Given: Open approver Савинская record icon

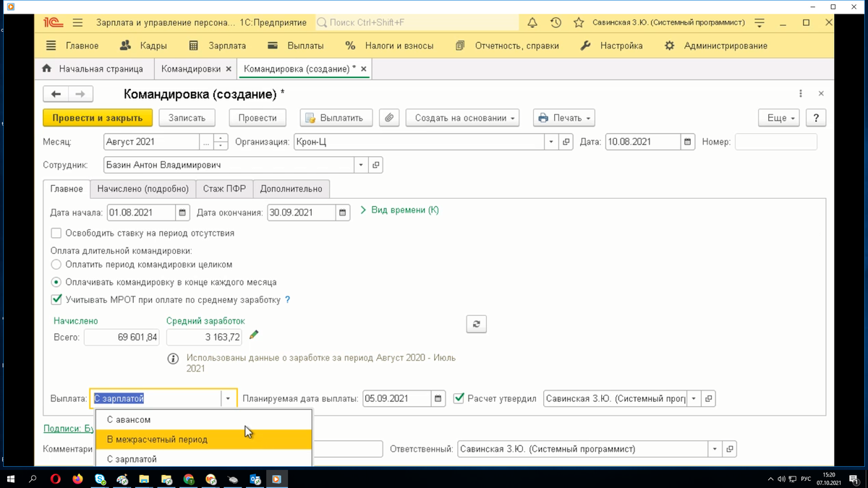Looking at the screenshot, I should tap(709, 398).
